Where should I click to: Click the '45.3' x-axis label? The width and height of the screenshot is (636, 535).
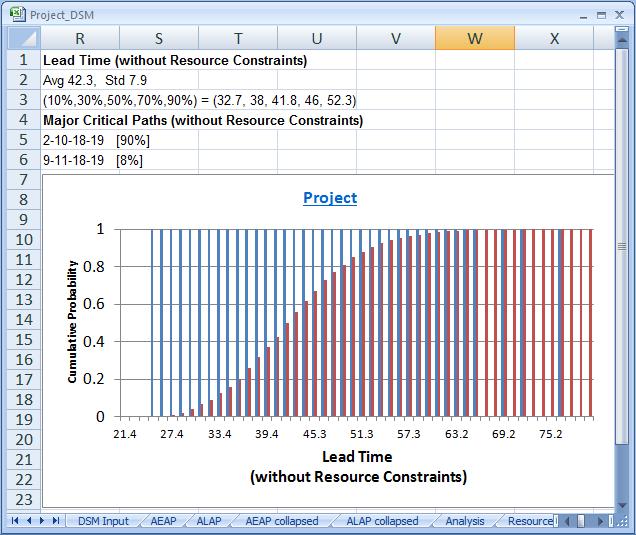pyautogui.click(x=314, y=434)
